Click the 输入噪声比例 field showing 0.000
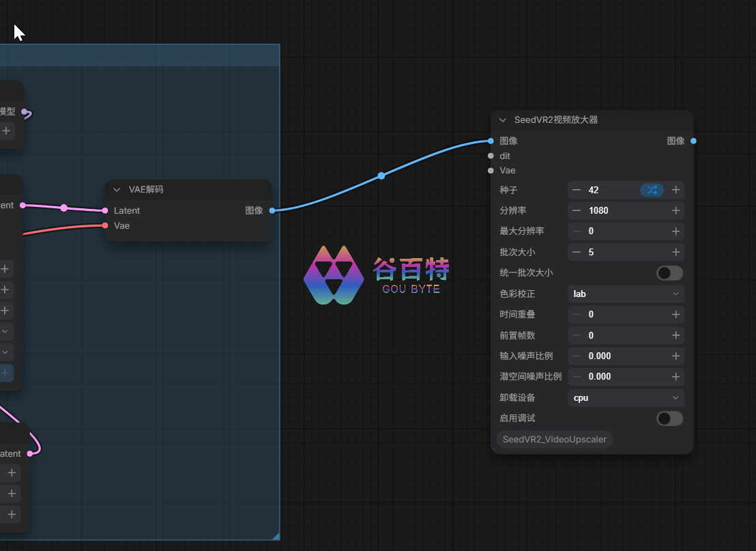This screenshot has height=551, width=756. [x=626, y=356]
